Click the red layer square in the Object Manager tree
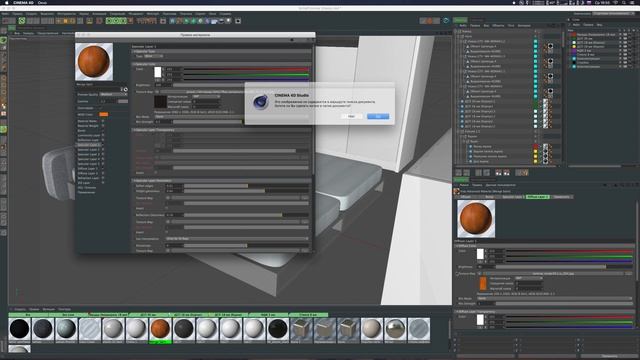The width and height of the screenshot is (640, 360). (x=536, y=146)
